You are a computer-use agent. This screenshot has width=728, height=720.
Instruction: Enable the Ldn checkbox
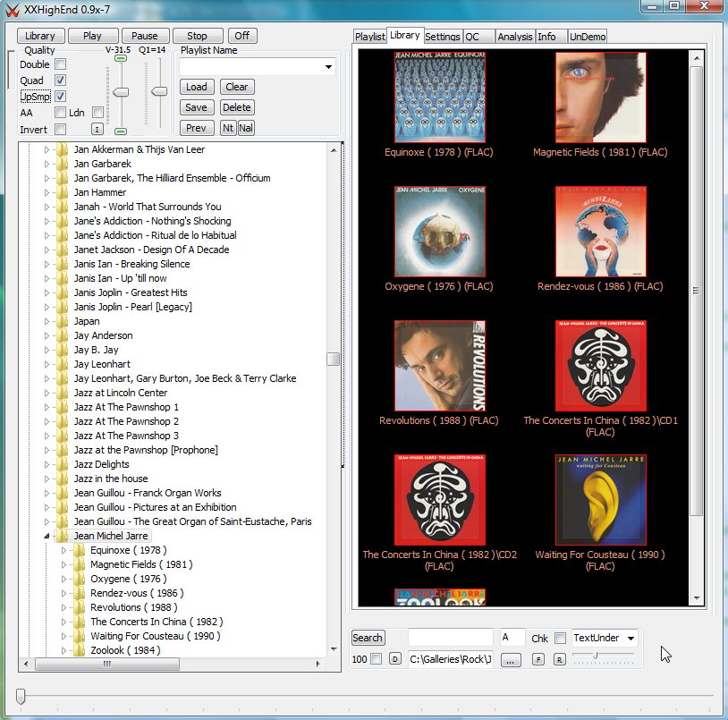tap(97, 113)
